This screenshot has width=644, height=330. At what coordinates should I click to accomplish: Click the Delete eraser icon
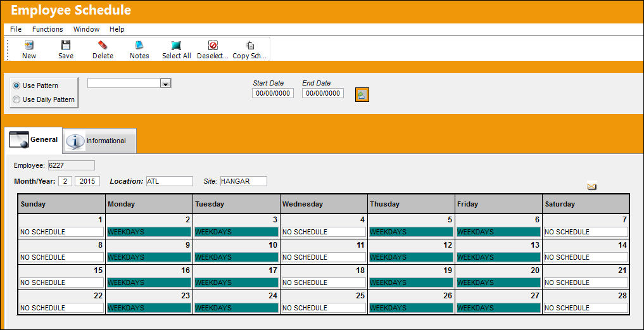[x=103, y=45]
